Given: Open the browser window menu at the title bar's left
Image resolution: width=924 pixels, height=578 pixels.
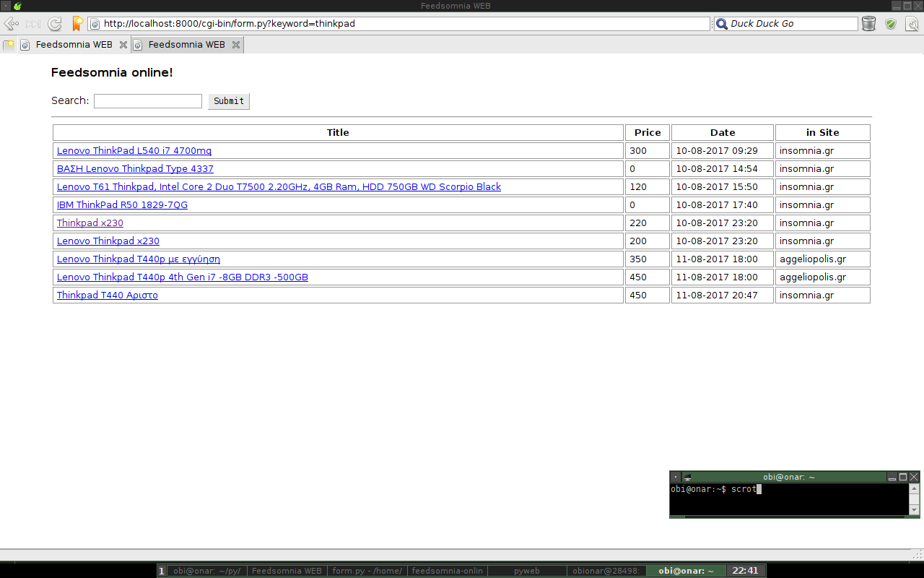Looking at the screenshot, I should click(6, 6).
